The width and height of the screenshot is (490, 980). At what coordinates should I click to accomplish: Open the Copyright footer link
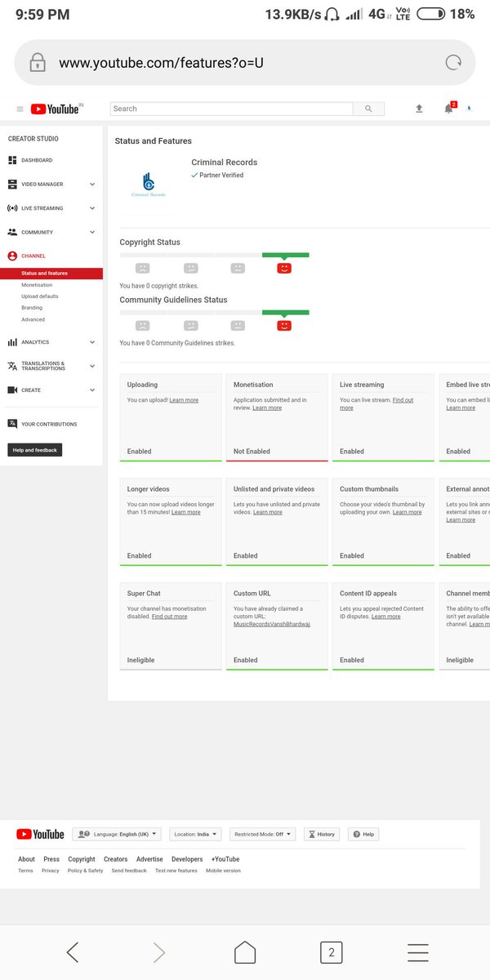click(x=82, y=859)
